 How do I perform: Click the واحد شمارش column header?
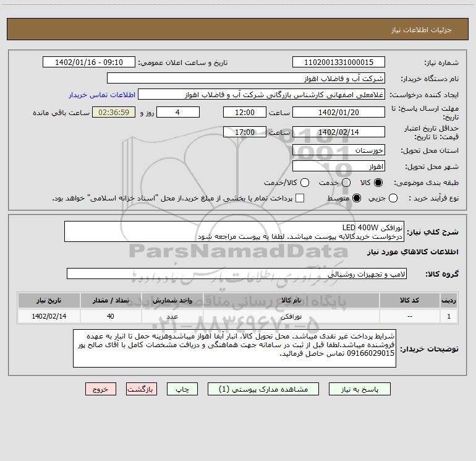172,300
